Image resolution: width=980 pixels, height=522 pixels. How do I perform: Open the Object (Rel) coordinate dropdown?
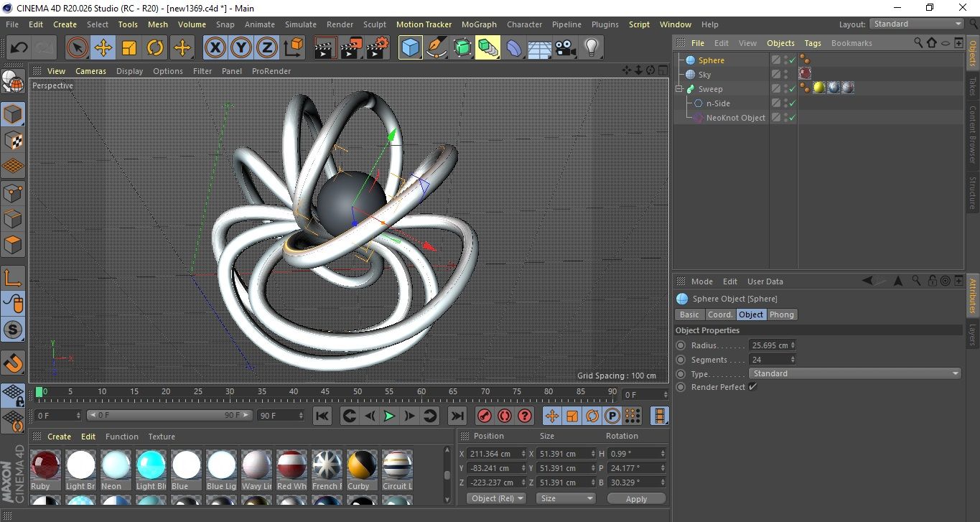point(496,498)
